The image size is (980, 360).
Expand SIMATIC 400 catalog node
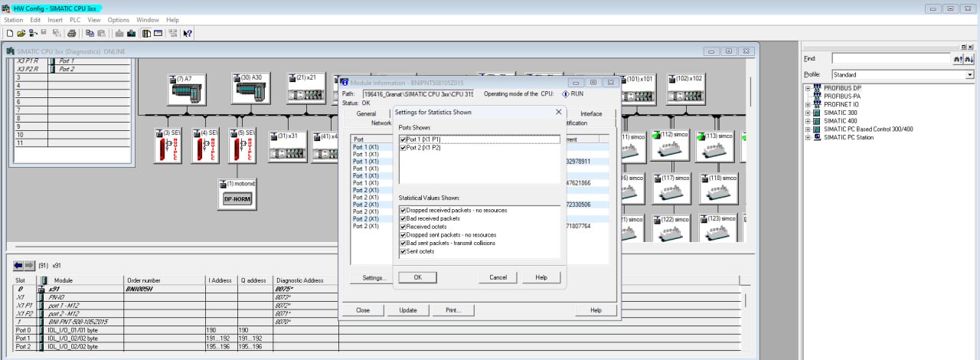click(x=807, y=121)
